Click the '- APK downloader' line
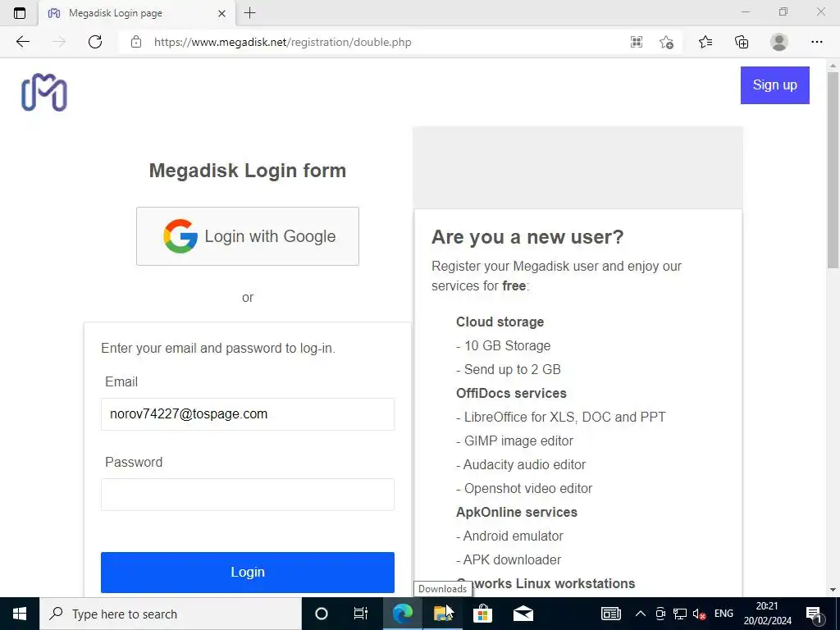The height and width of the screenshot is (630, 840). tap(509, 559)
